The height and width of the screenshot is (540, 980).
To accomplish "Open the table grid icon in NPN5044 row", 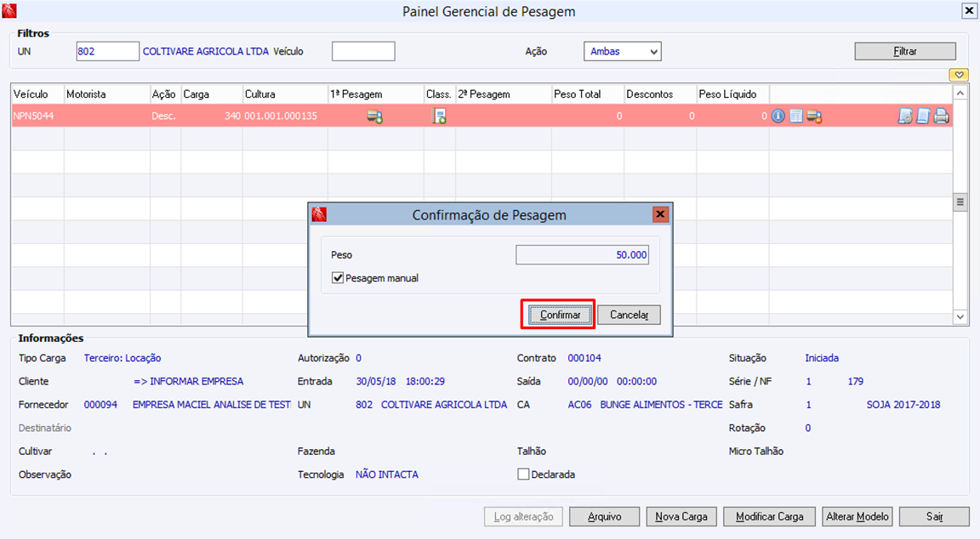I will [x=795, y=117].
